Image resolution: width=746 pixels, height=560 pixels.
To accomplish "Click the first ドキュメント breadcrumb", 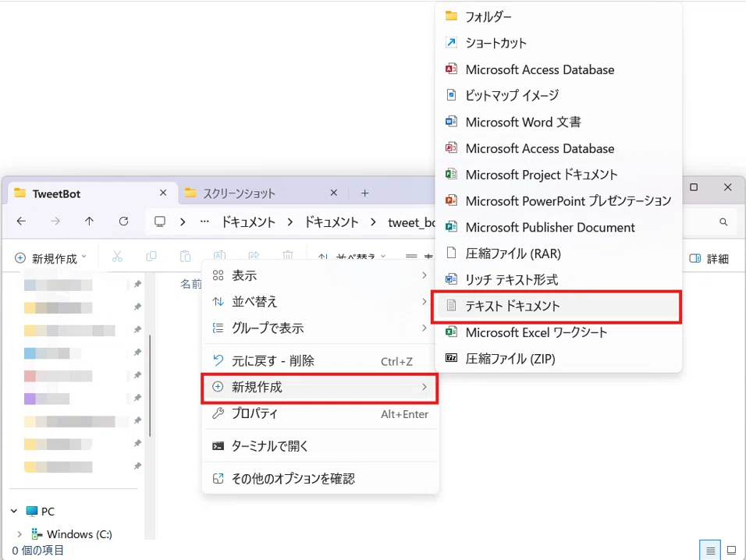I will 249,222.
